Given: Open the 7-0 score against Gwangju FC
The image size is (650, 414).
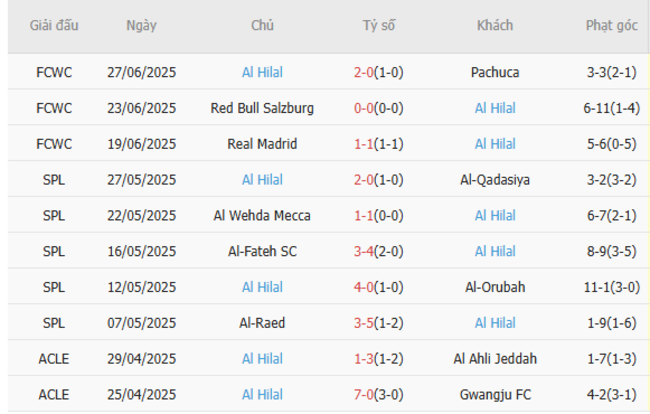Looking at the screenshot, I should coord(364,395).
